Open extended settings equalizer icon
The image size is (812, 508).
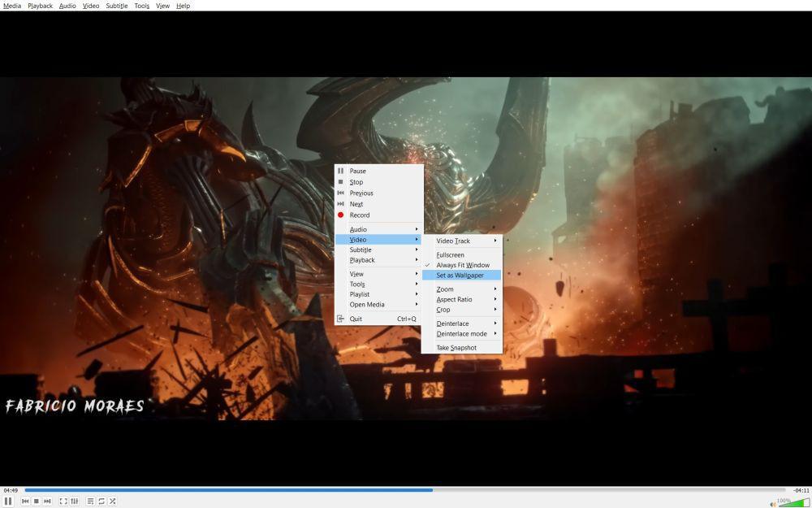(75, 501)
